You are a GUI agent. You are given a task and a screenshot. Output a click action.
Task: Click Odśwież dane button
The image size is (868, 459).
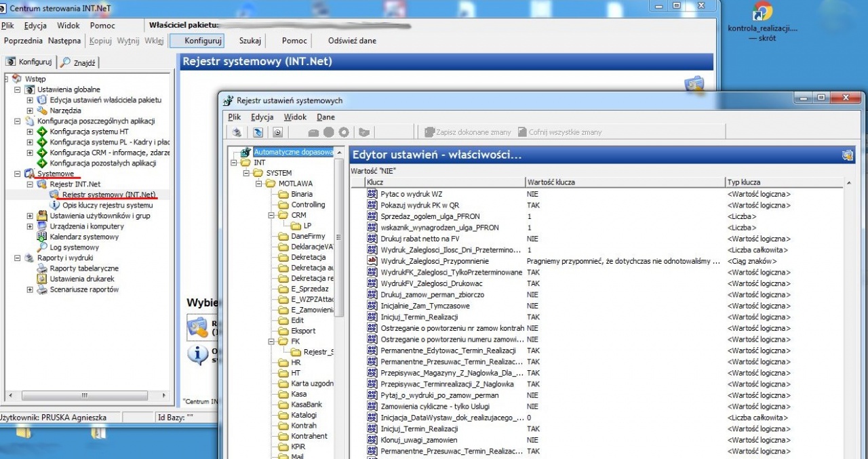tap(352, 41)
